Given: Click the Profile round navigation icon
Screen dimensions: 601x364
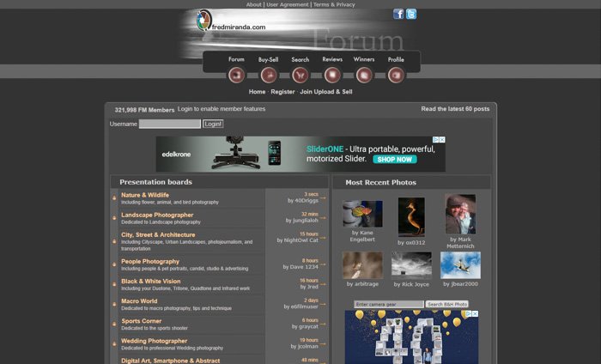Looking at the screenshot, I should tap(396, 75).
